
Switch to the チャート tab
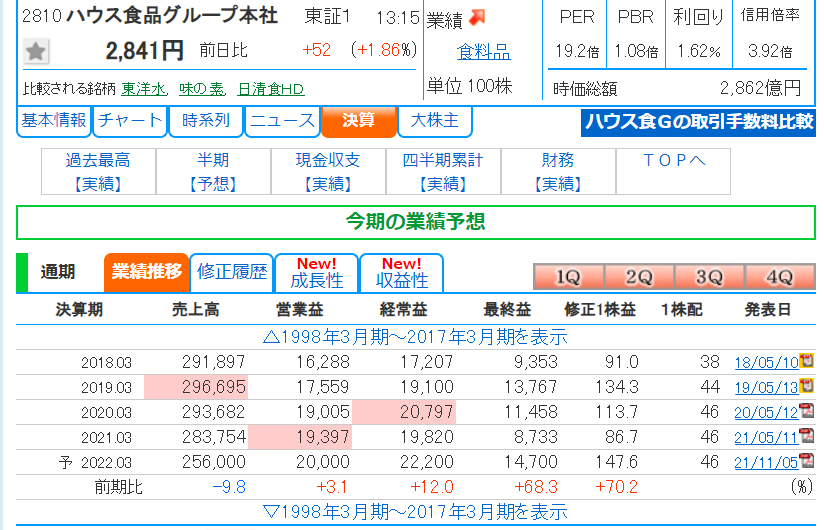(130, 121)
